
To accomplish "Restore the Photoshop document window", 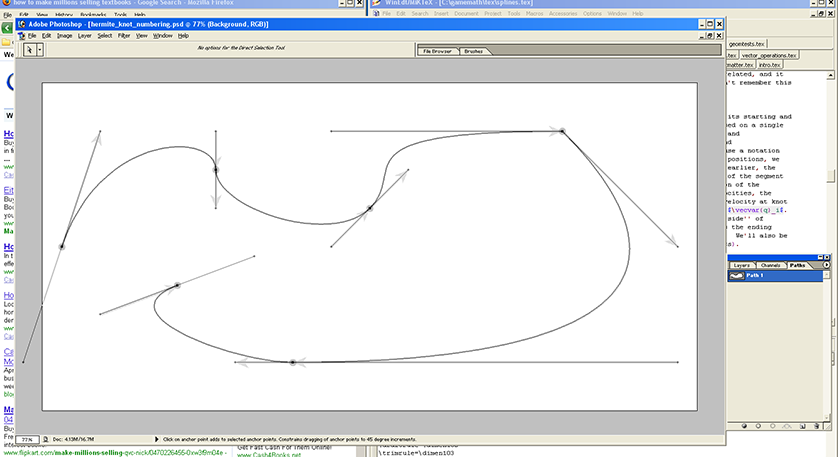I will pyautogui.click(x=710, y=36).
